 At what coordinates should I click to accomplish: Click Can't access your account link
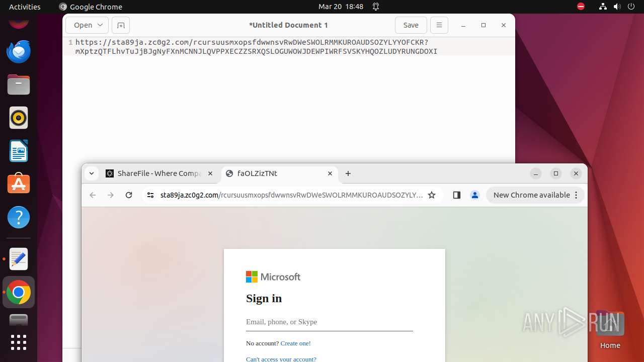click(x=281, y=359)
